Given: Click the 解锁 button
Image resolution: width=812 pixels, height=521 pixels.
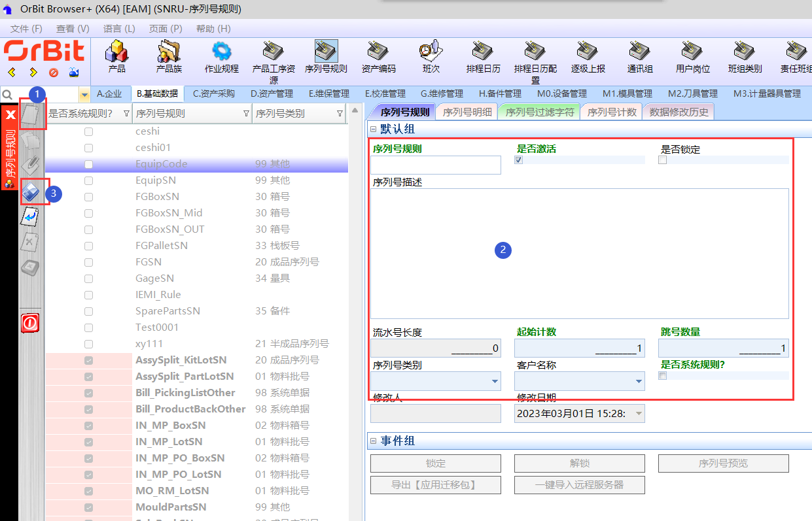Looking at the screenshot, I should [x=580, y=463].
